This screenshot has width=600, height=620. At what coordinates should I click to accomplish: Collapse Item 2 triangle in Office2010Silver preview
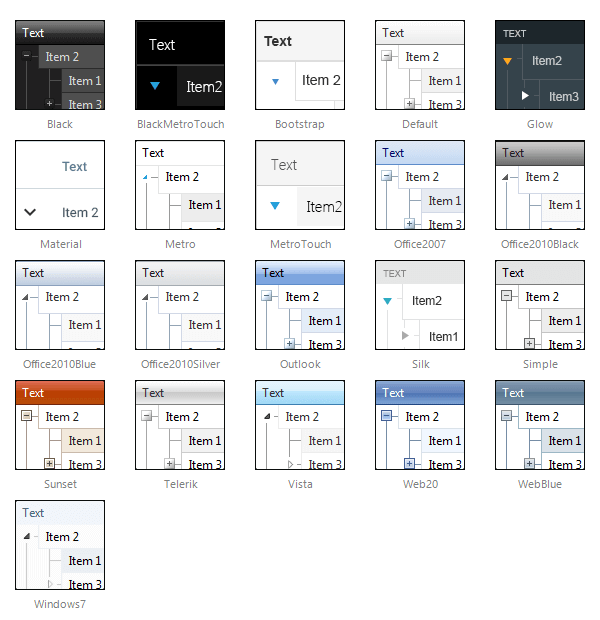(145, 297)
